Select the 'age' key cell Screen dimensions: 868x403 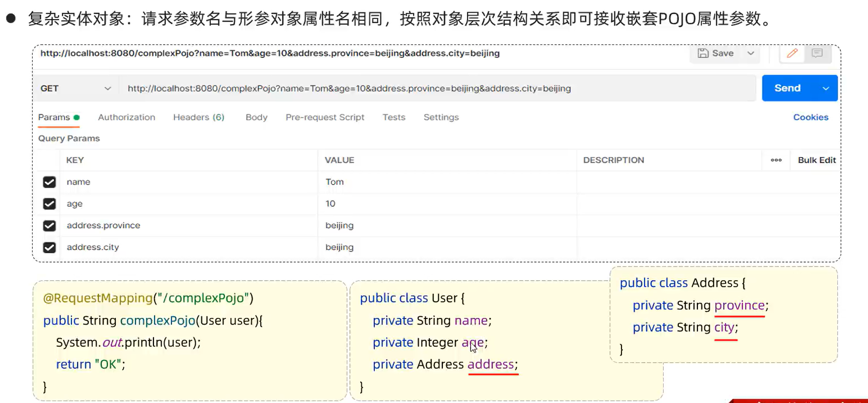coord(189,204)
